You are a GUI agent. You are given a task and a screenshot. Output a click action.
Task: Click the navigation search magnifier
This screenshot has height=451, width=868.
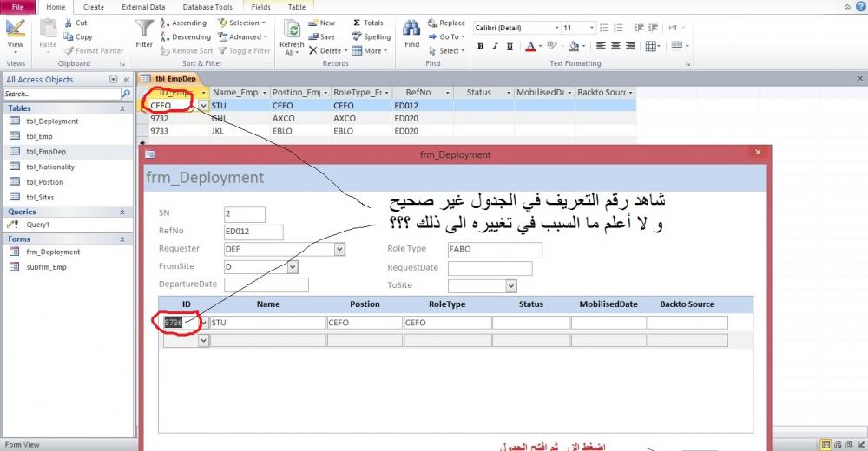pyautogui.click(x=126, y=94)
